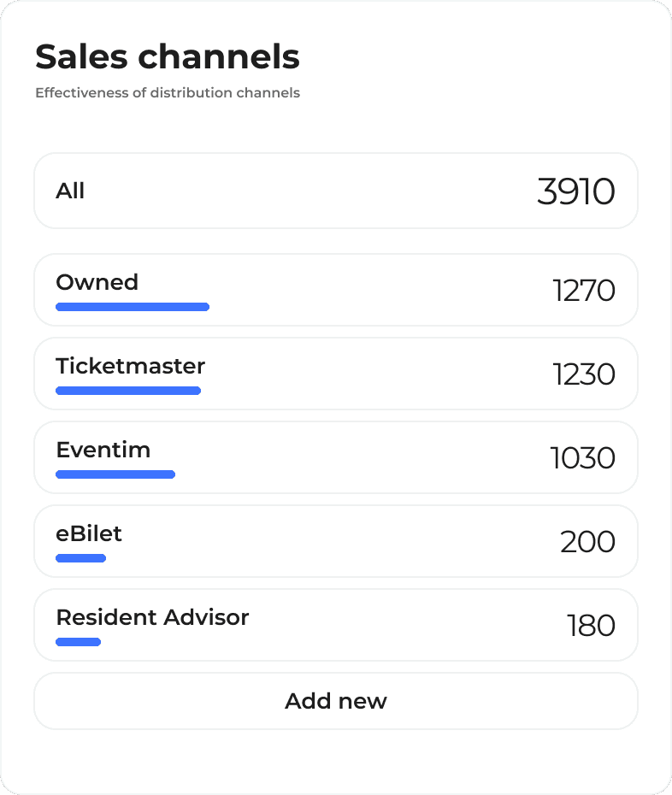
Task: Click the 1270 Owned sales figure
Action: click(x=584, y=291)
